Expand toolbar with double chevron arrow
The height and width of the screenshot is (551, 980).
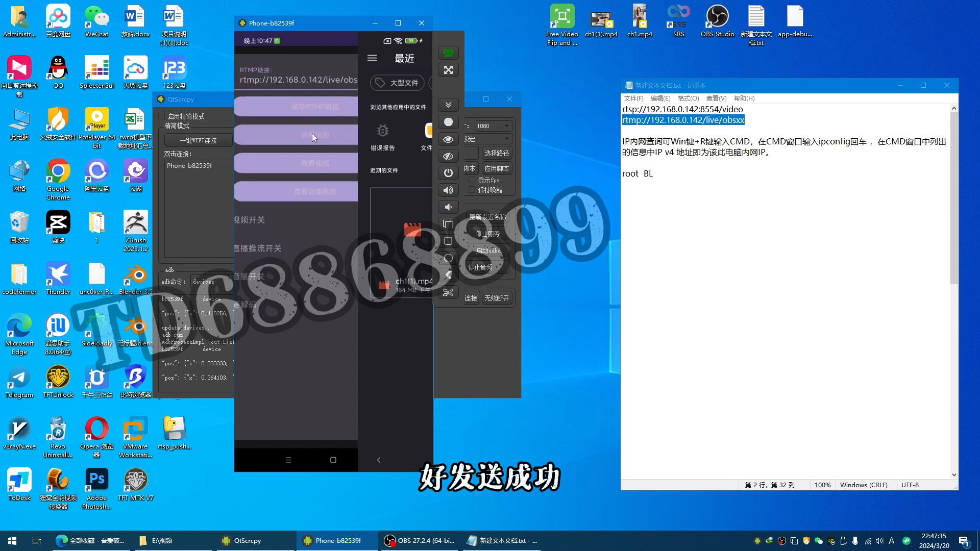448,105
